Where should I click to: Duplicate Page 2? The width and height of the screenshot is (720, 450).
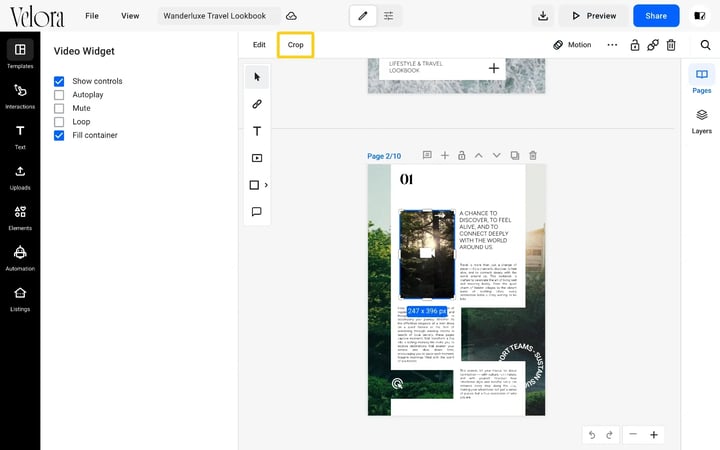pyautogui.click(x=515, y=155)
